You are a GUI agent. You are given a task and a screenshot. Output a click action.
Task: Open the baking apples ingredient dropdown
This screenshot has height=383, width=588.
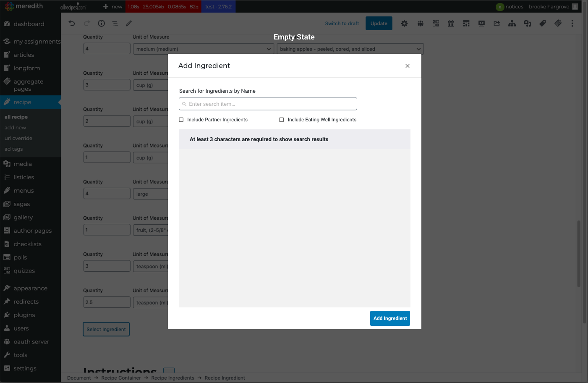[x=350, y=49]
